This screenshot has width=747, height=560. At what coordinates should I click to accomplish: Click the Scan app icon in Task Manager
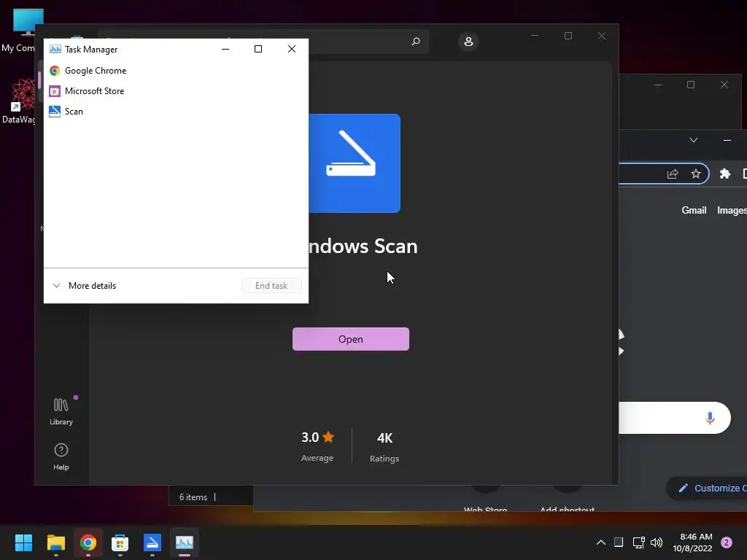click(x=55, y=112)
